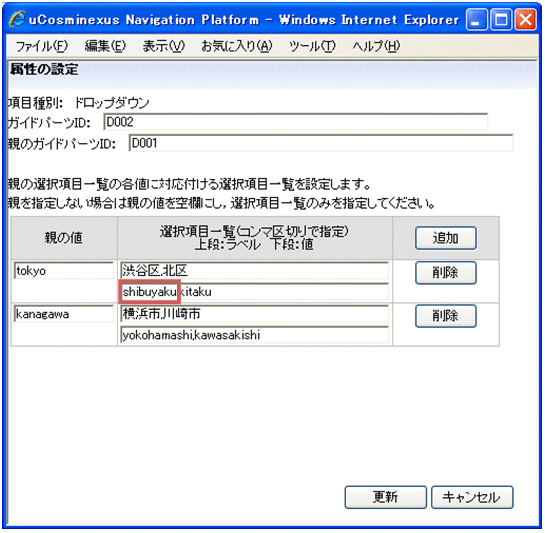Click the キャンセル button
Screen dimensions: 545x533
pos(472,497)
